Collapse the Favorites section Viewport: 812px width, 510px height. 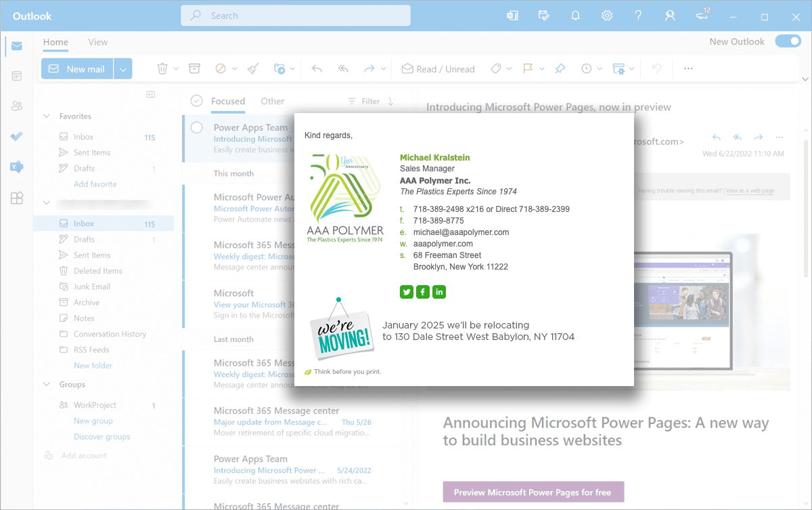coord(47,116)
